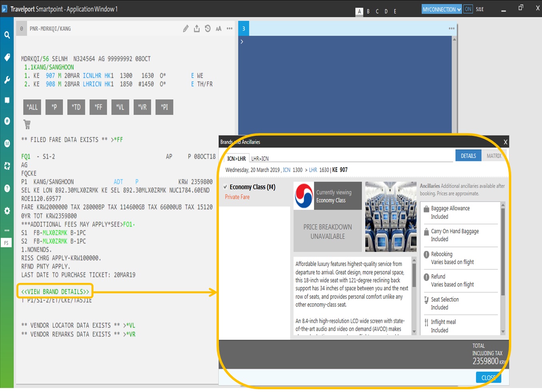
Task: Open settings gear in sidebar
Action: coord(7,211)
